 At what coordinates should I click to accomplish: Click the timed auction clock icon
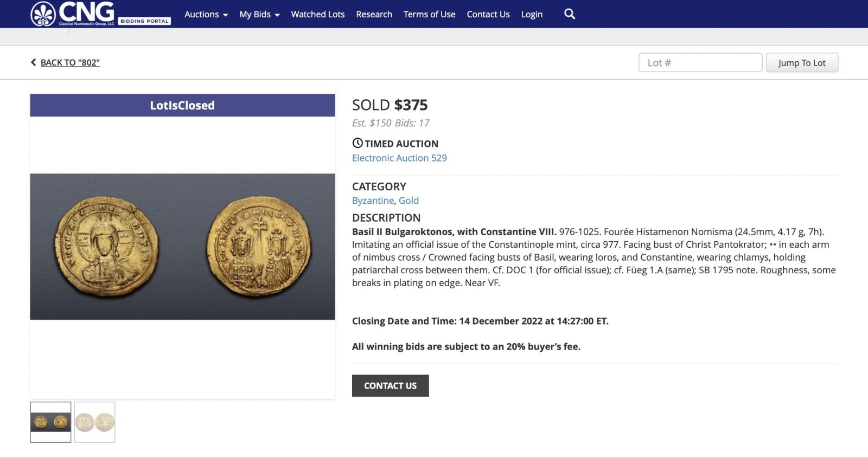358,143
